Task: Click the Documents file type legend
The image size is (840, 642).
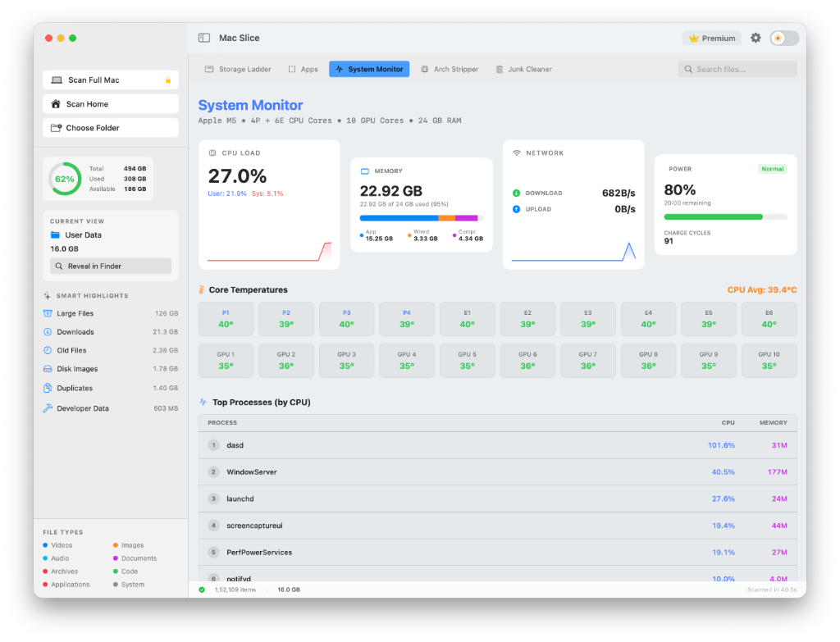Action: (135, 558)
